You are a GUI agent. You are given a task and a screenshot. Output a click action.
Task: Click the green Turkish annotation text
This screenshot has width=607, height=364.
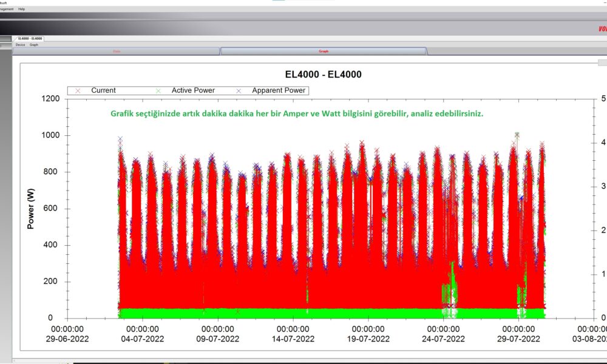click(x=297, y=113)
